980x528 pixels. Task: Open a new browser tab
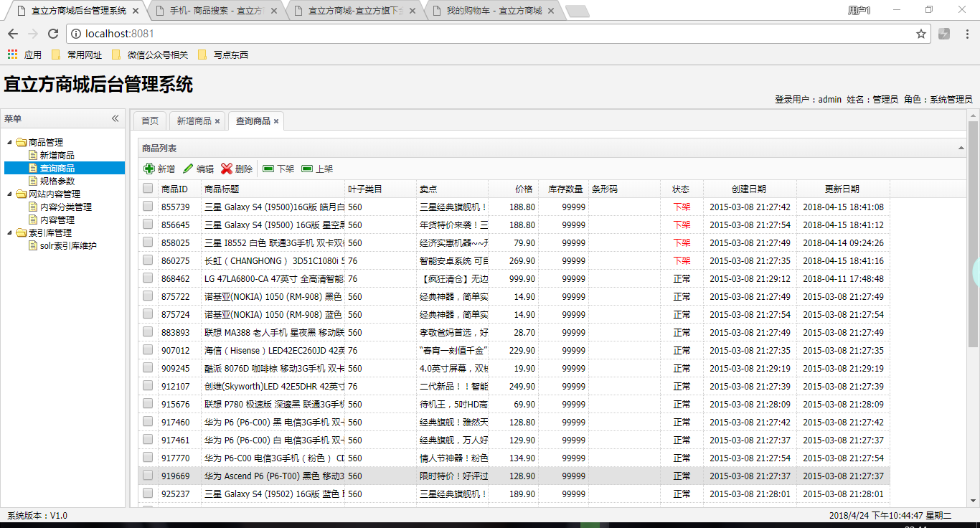(x=578, y=11)
